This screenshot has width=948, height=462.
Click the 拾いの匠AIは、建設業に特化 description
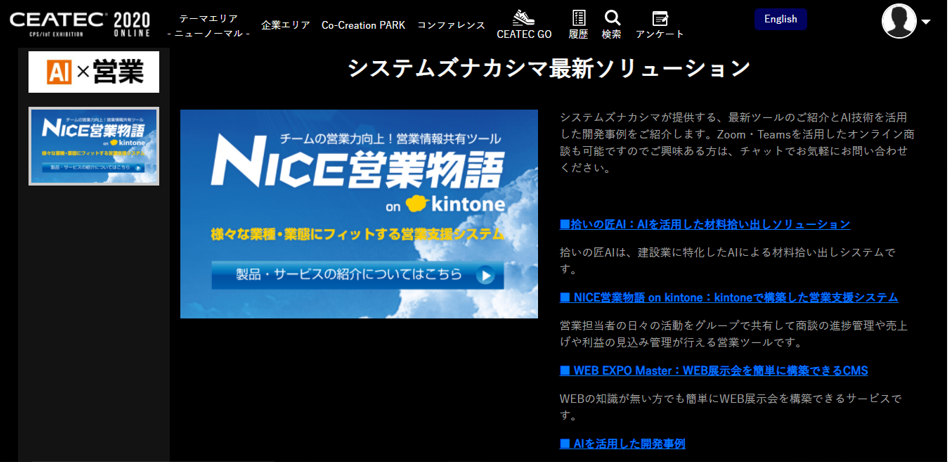727,261
